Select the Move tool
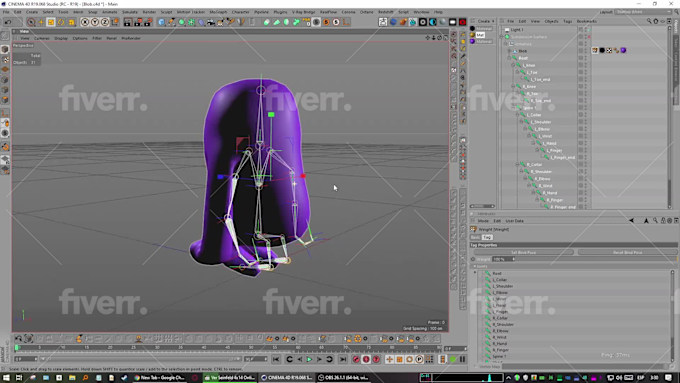The width and height of the screenshot is (680, 383). (x=41, y=22)
